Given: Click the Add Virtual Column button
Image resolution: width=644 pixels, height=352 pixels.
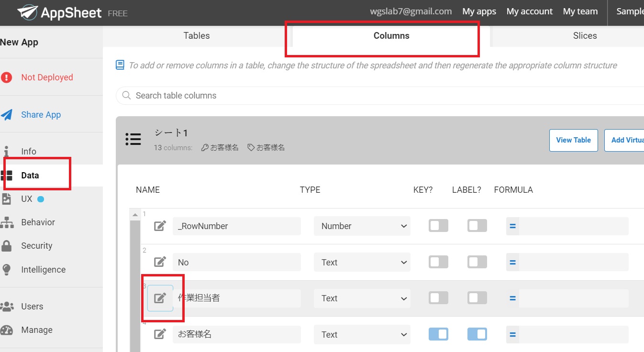Looking at the screenshot, I should tap(624, 140).
